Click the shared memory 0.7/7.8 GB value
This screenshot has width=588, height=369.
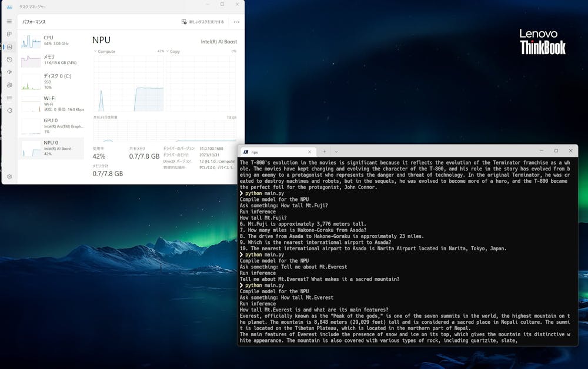pyautogui.click(x=145, y=156)
